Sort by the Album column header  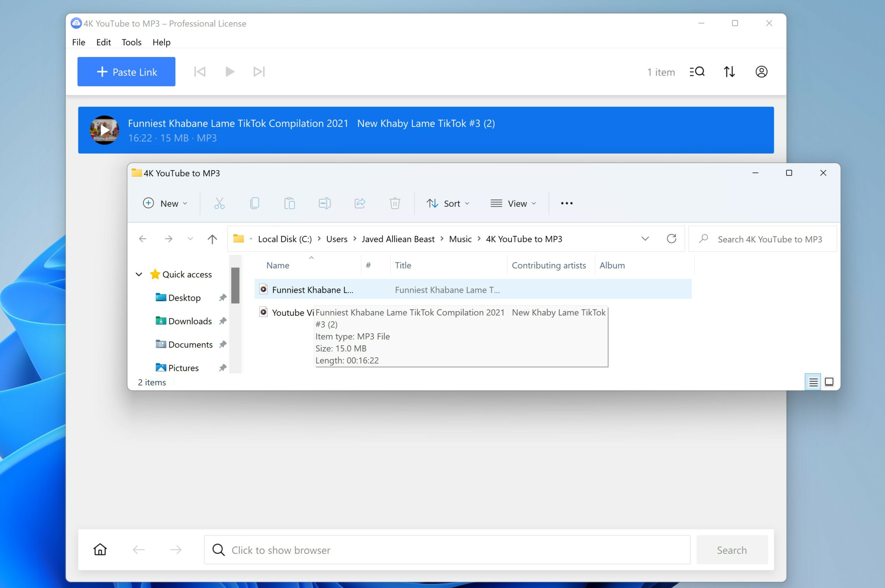point(612,265)
